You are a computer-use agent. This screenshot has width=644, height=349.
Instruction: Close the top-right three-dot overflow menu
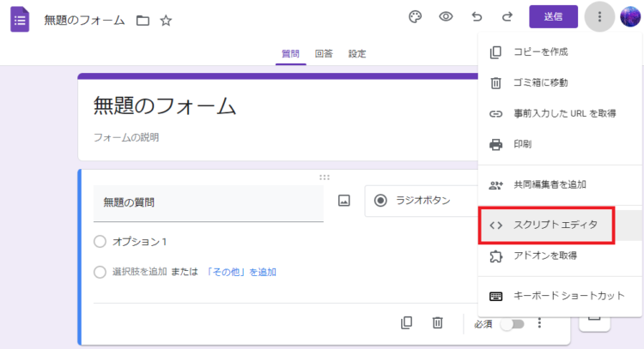pyautogui.click(x=599, y=17)
